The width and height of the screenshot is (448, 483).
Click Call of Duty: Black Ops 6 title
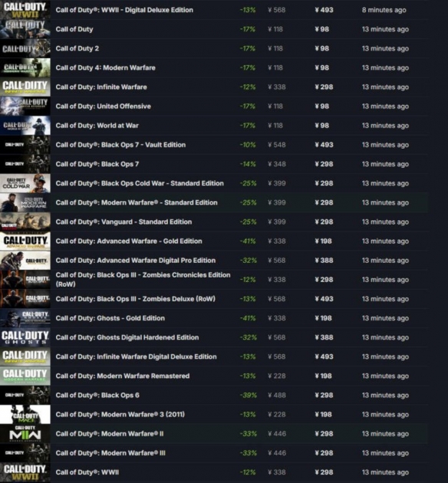coord(97,395)
